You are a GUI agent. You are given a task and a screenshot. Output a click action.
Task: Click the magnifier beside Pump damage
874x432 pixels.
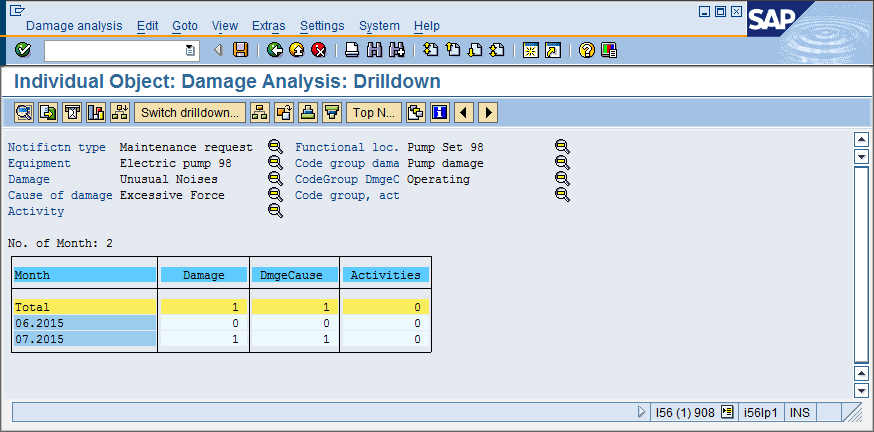tap(562, 163)
